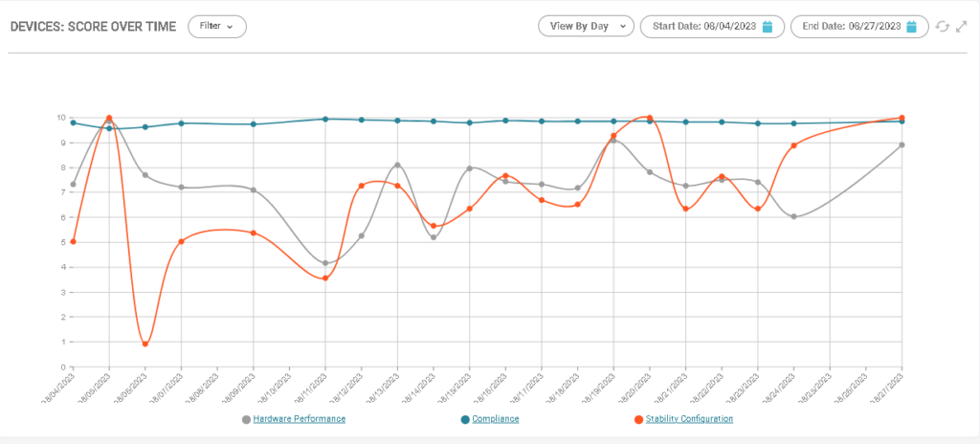
Task: Click the refresh chart icon
Action: click(x=943, y=27)
